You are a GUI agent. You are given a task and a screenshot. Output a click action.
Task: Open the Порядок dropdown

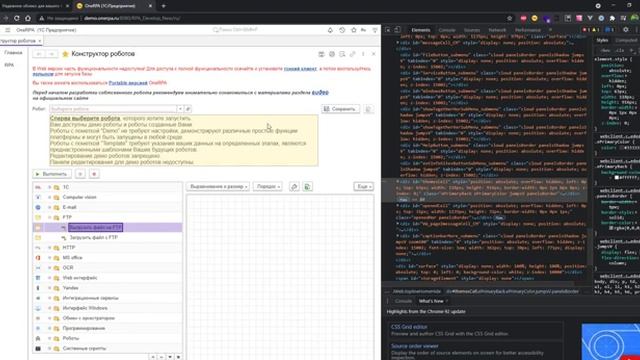(x=268, y=187)
